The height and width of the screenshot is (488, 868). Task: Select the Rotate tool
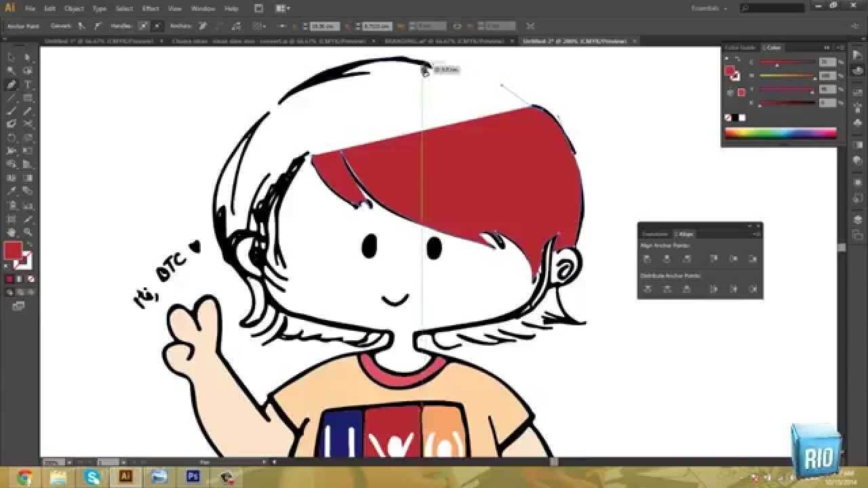pyautogui.click(x=12, y=138)
